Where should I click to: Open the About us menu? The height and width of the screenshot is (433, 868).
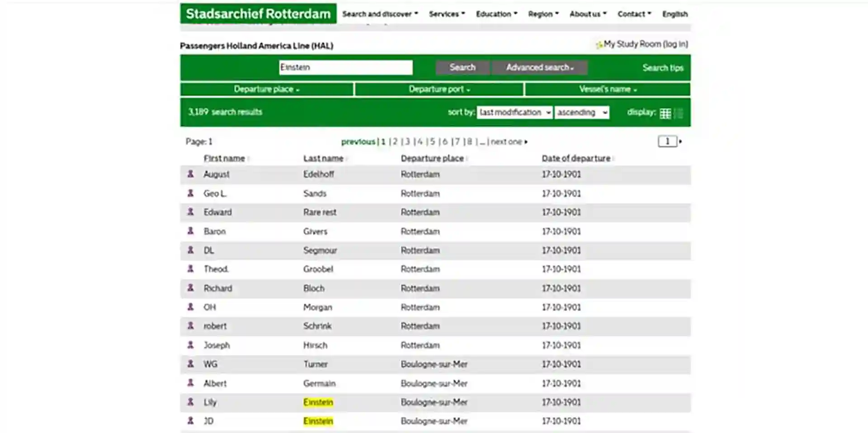(588, 14)
